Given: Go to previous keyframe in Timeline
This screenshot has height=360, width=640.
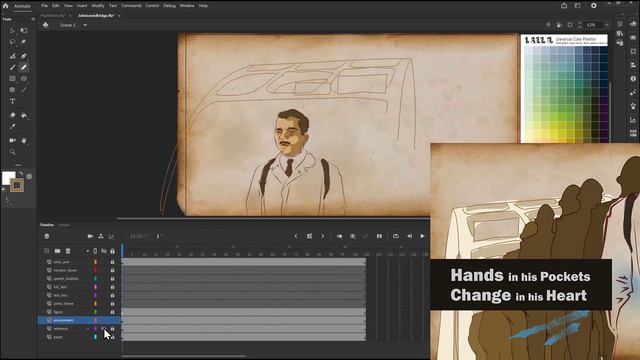Looking at the screenshot, I should [x=296, y=236].
